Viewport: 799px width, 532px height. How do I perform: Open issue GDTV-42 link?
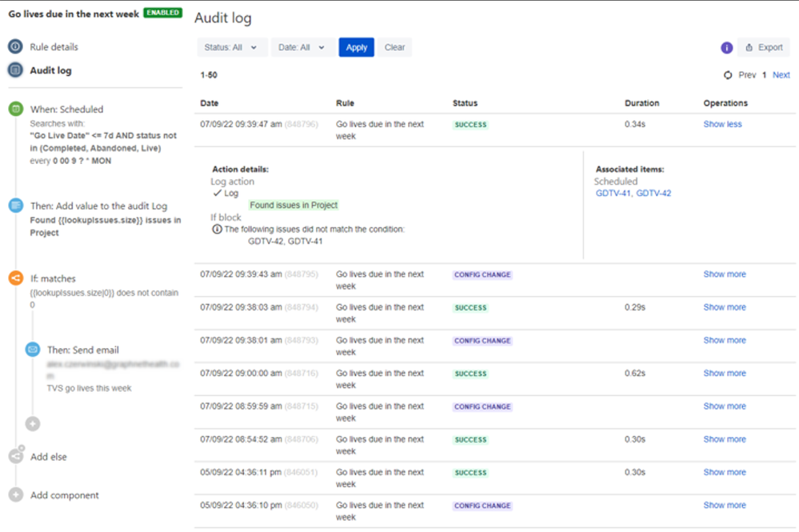coord(653,193)
